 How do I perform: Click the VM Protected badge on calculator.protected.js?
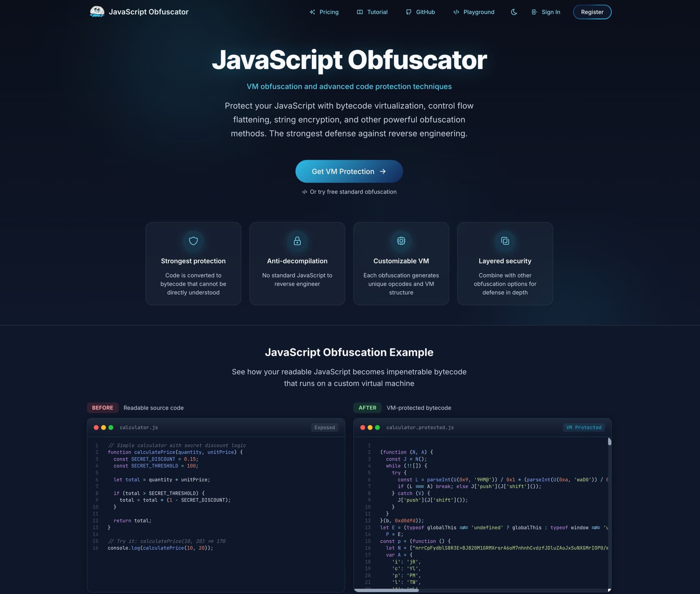[x=584, y=427]
